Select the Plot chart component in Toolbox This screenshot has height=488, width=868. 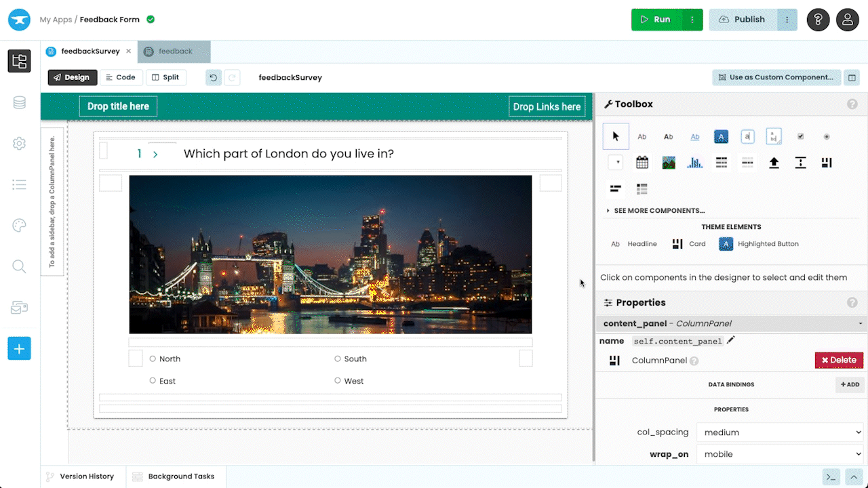pyautogui.click(x=695, y=163)
